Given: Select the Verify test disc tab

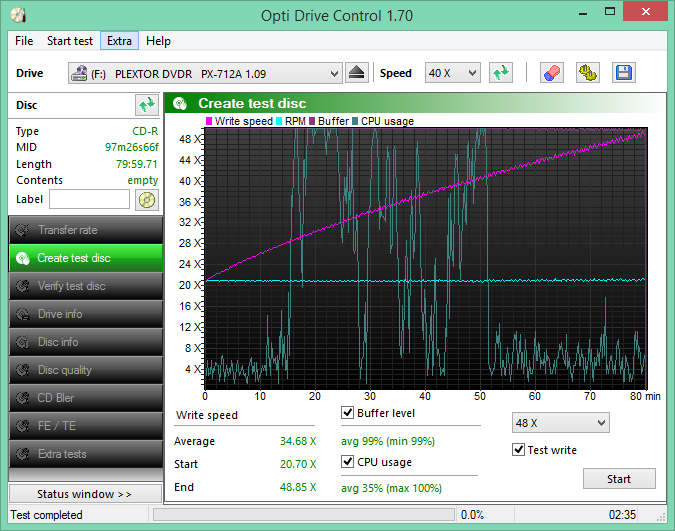Looking at the screenshot, I should (x=86, y=286).
